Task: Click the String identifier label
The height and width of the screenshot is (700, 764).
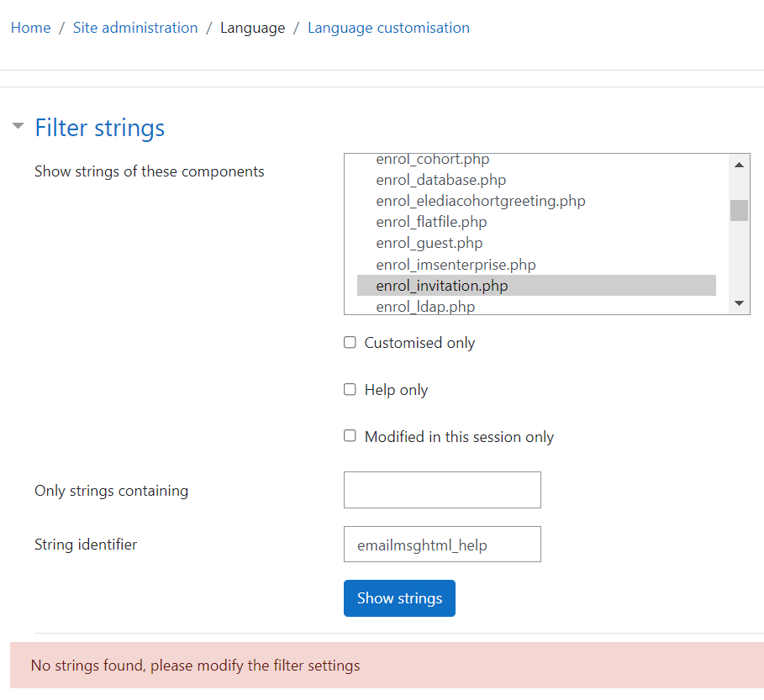Action: (86, 545)
